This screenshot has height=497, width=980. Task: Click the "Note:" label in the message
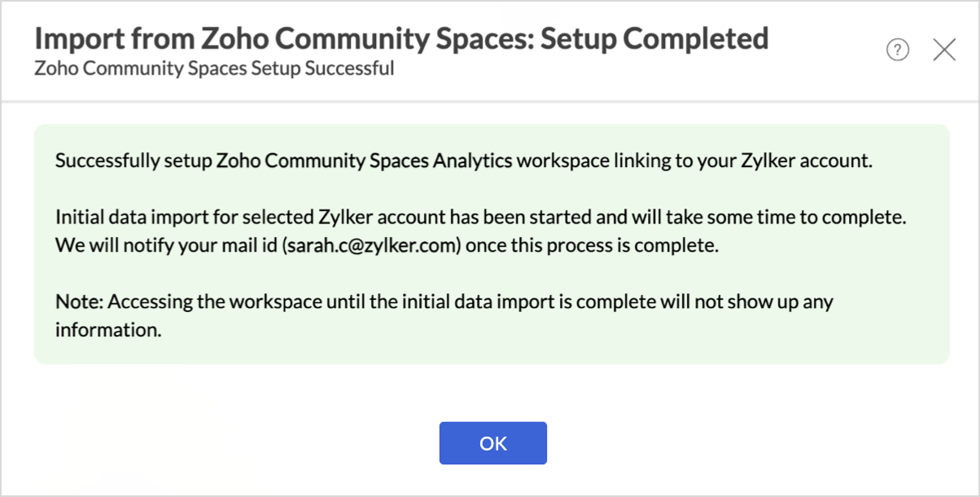[79, 302]
